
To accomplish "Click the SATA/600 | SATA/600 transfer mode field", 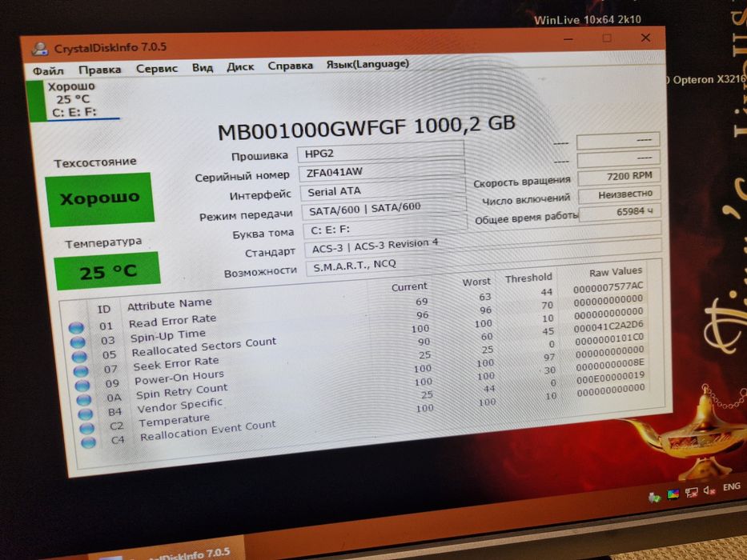I will pos(384,208).
